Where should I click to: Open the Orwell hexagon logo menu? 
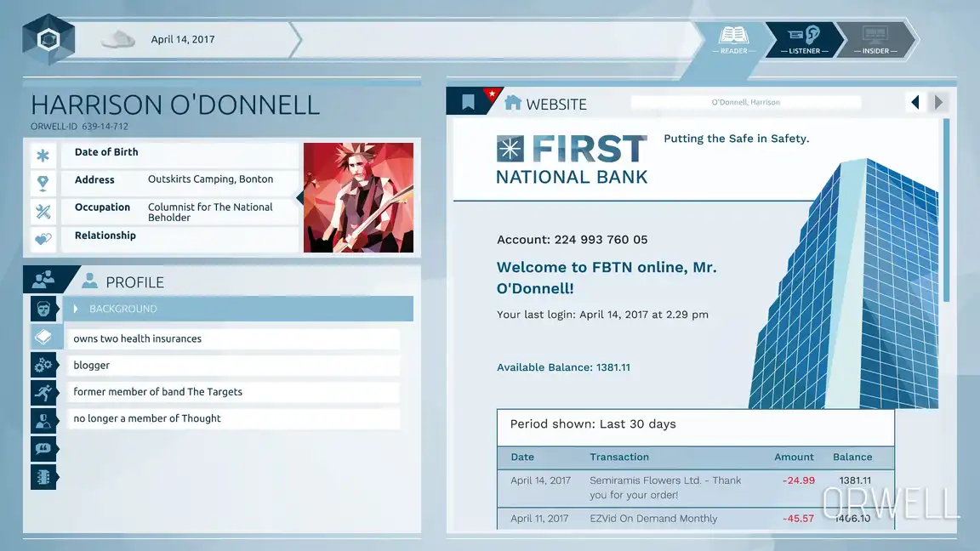coord(48,39)
